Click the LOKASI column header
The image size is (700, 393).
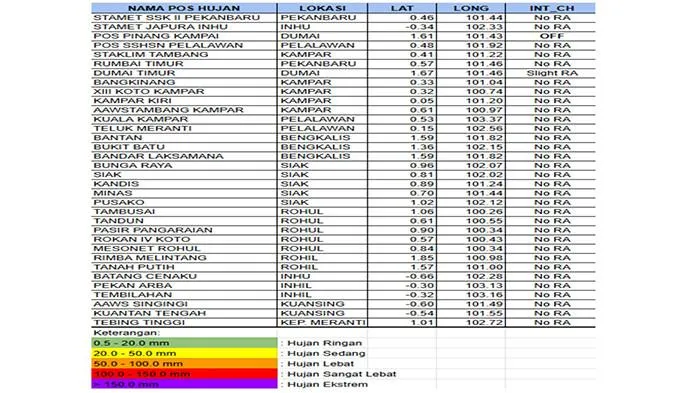[322, 8]
